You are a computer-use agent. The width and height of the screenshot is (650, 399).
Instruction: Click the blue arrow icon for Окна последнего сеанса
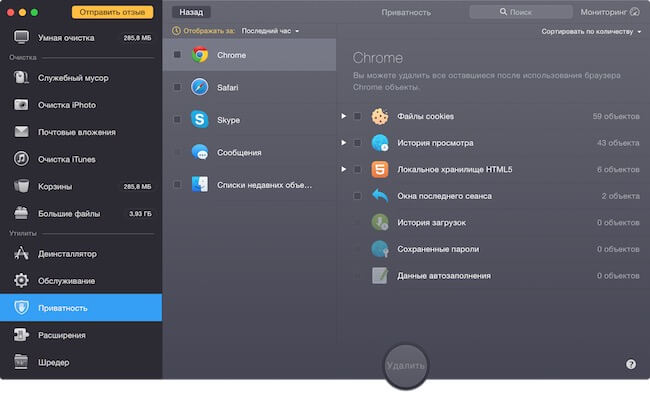pyautogui.click(x=380, y=196)
